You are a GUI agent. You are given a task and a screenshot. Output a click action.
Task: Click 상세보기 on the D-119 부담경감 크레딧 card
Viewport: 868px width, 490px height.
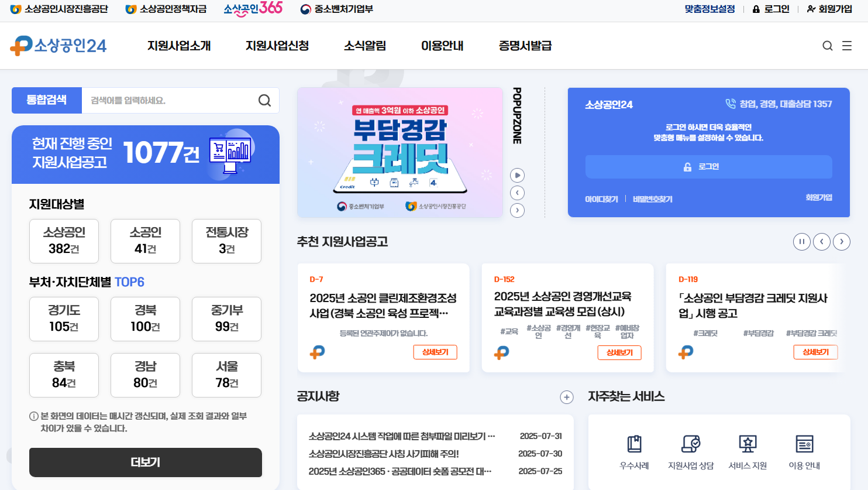coord(815,352)
